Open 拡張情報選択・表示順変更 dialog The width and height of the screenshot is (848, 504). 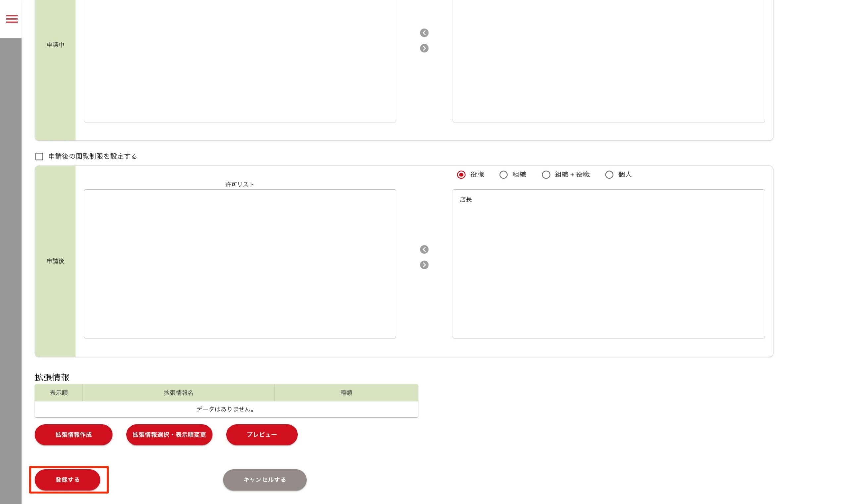[x=169, y=435]
